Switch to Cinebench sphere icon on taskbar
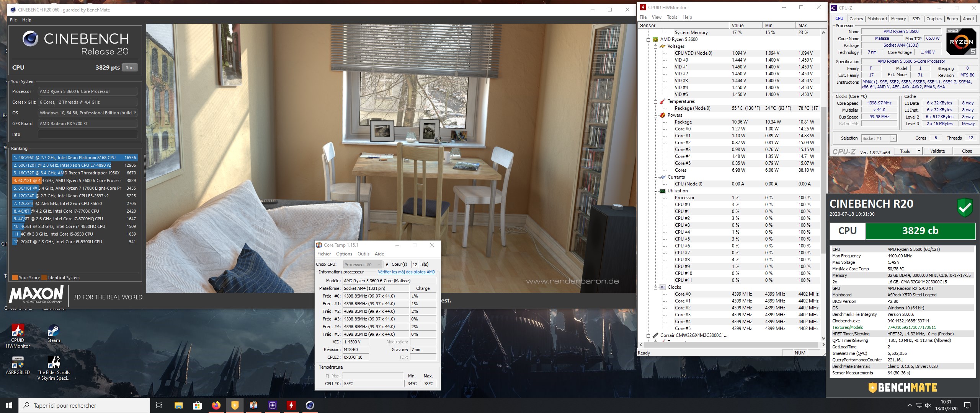Viewport: 980px width, 413px height. pyautogui.click(x=310, y=405)
